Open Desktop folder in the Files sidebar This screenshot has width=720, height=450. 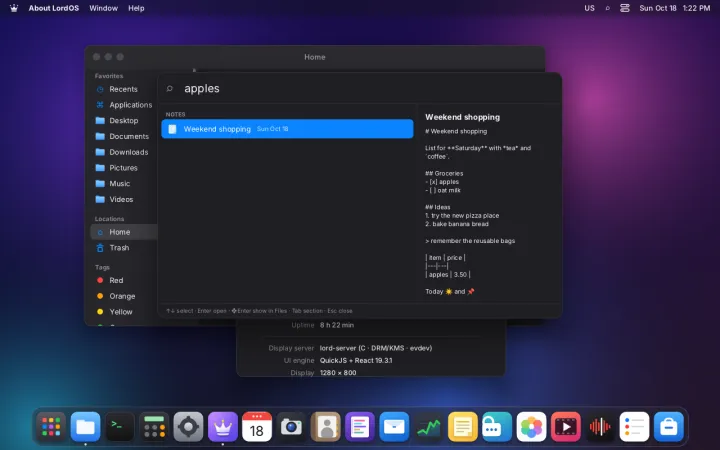pyautogui.click(x=123, y=120)
